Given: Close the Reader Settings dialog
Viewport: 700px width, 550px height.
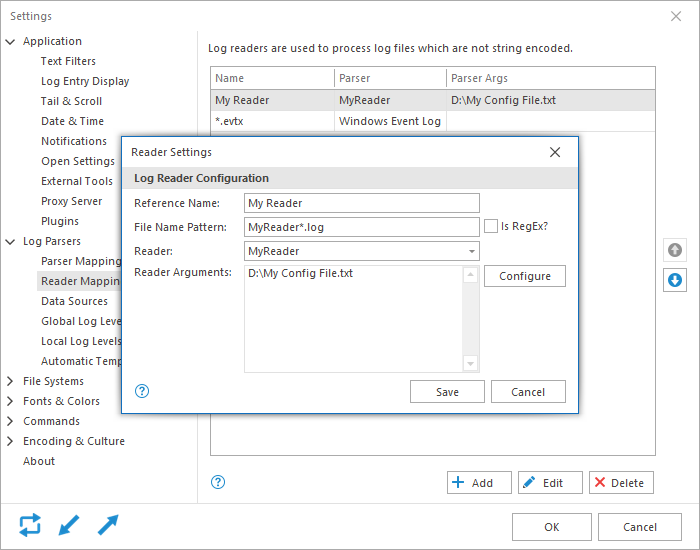Looking at the screenshot, I should pos(555,152).
